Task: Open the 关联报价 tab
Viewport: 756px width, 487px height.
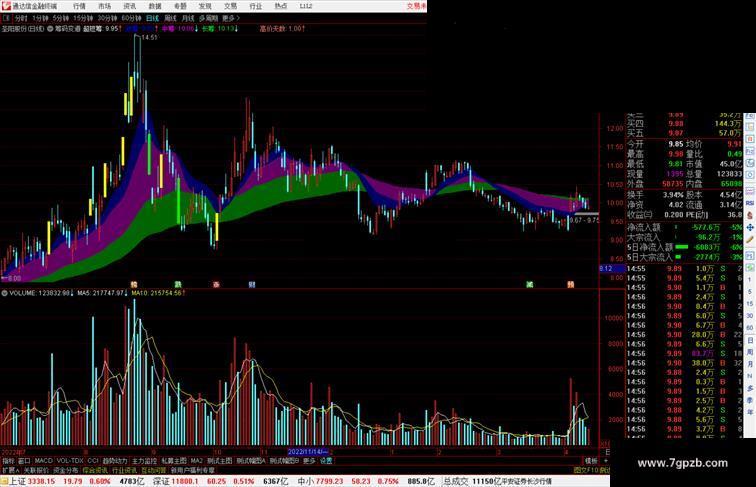Action: 36,470
